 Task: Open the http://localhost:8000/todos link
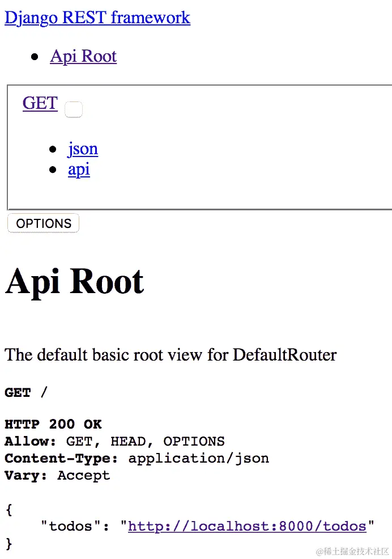247,526
